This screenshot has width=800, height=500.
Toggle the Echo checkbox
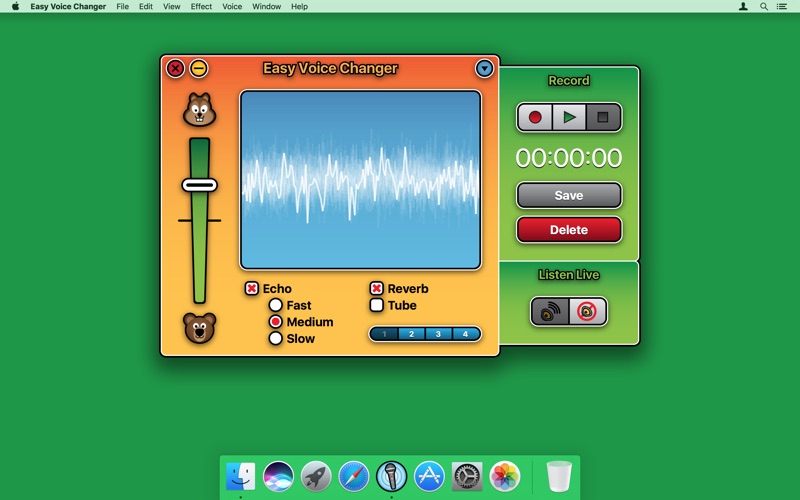(x=252, y=289)
